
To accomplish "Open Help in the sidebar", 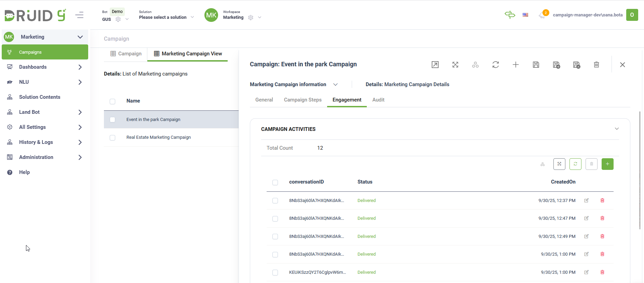I will pyautogui.click(x=24, y=172).
